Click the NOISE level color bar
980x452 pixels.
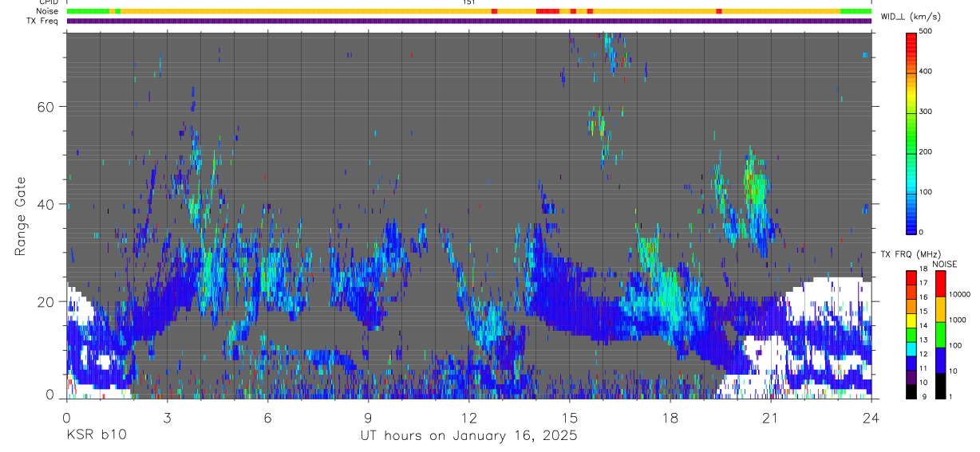[941, 334]
